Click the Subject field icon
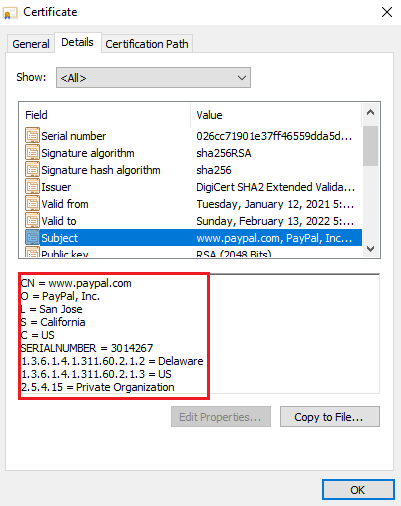Screen dimensions: 401x506 pyautogui.click(x=32, y=238)
